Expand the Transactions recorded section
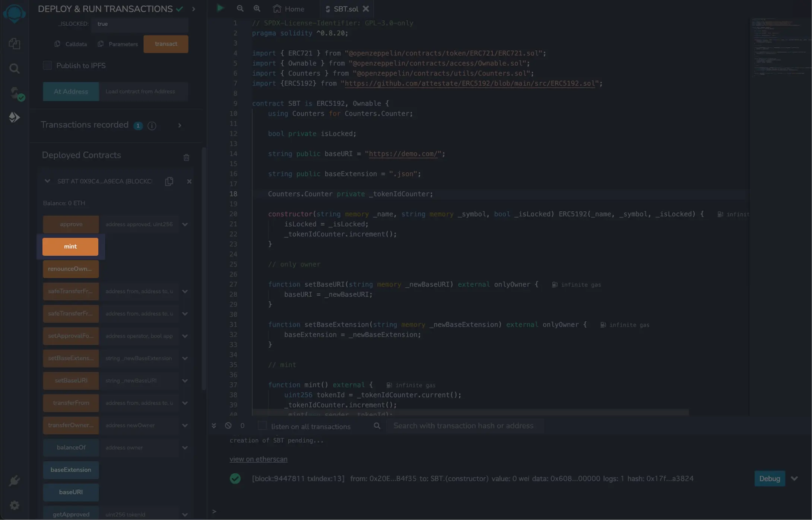 coord(180,125)
